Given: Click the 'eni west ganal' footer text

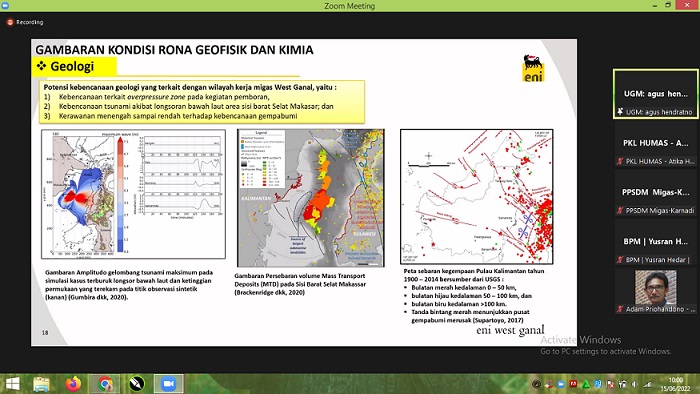Looking at the screenshot, I should 510,330.
